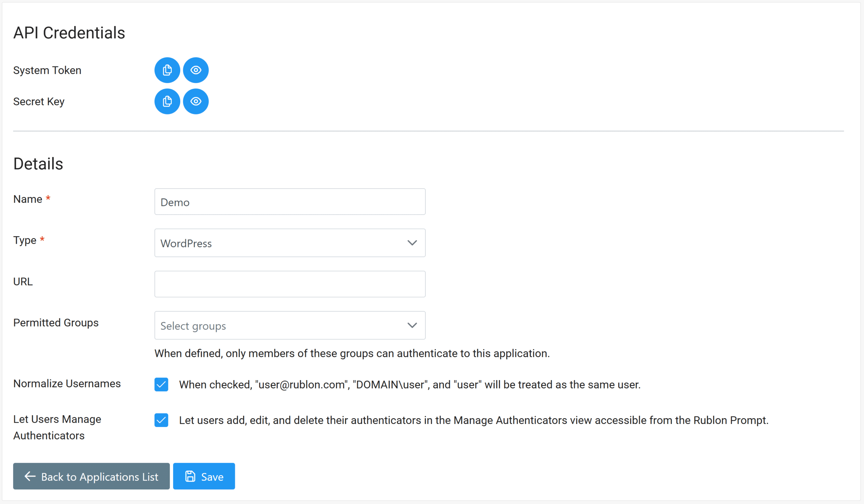
Task: Click the System Token label
Action: [47, 70]
